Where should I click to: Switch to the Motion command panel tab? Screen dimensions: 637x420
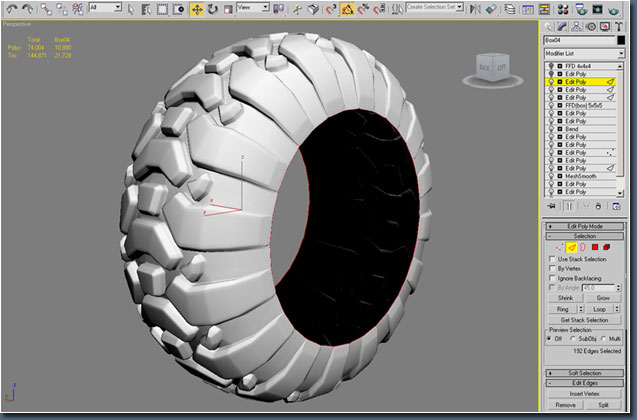(591, 27)
